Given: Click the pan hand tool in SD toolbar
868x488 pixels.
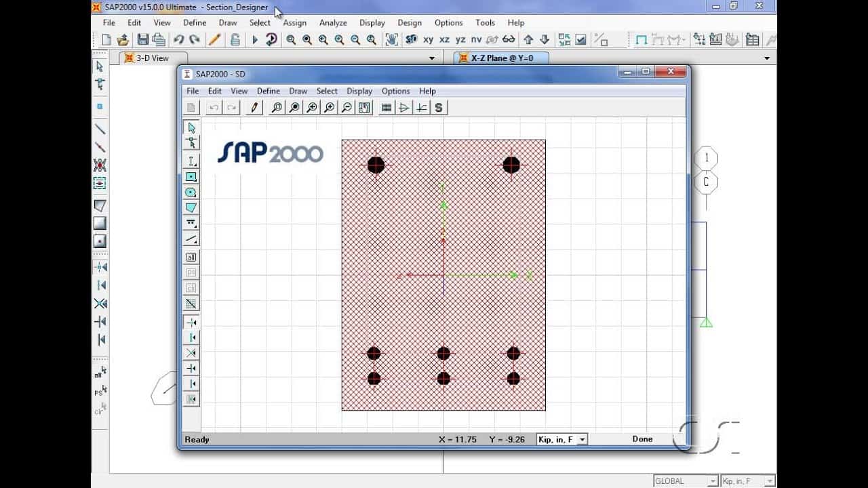Looking at the screenshot, I should click(364, 107).
